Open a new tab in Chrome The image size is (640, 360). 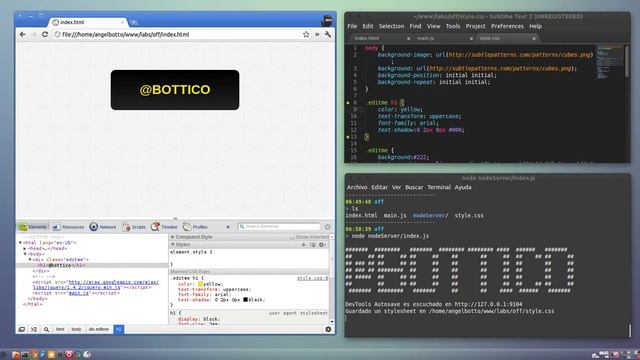coord(133,22)
